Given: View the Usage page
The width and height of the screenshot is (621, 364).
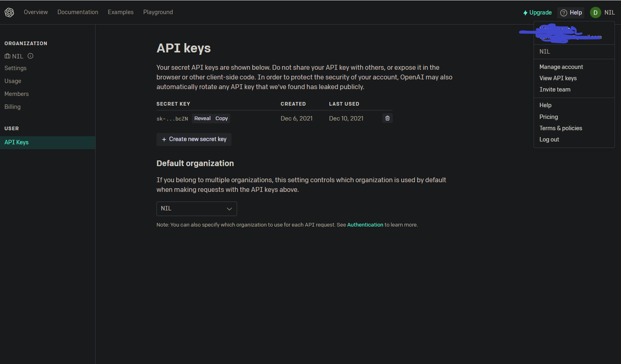Looking at the screenshot, I should tap(13, 81).
